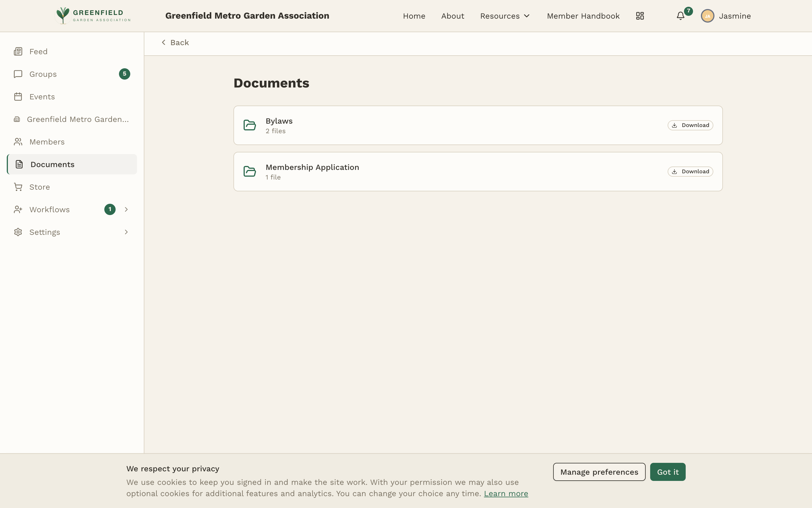
Task: Click the Greenfield Garden Association logo
Action: (x=93, y=16)
